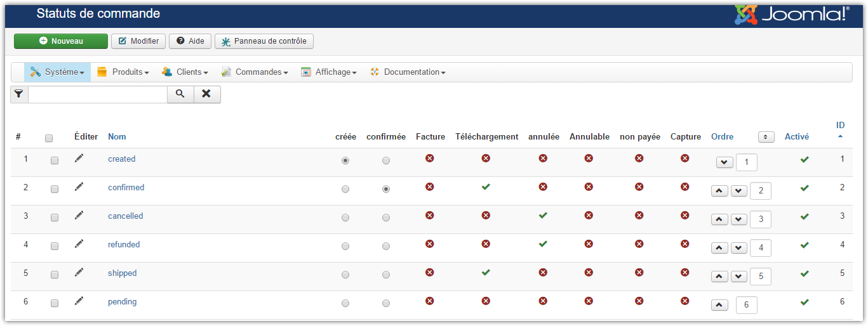Open the Système dropdown menu
This screenshot has height=326, width=868.
(x=57, y=72)
